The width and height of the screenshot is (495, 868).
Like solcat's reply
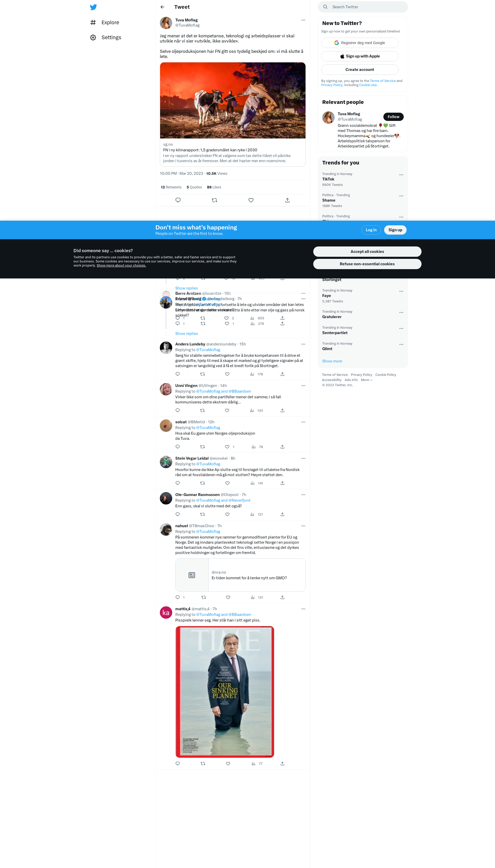point(227,447)
